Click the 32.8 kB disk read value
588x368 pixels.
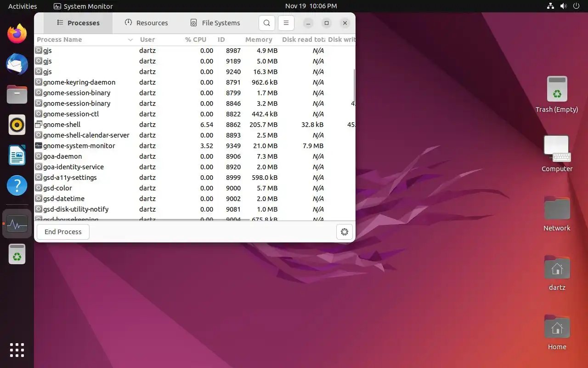312,125
